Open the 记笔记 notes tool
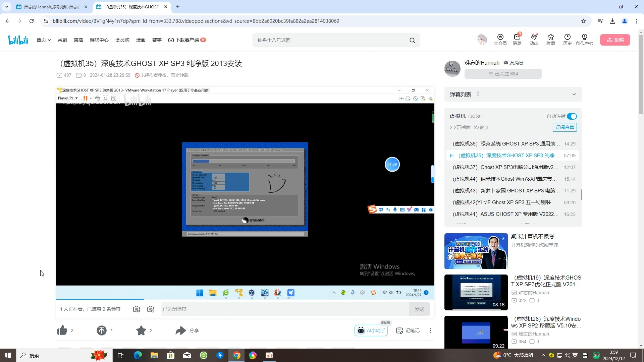Screen dimensions: 644x362 click(x=408, y=330)
